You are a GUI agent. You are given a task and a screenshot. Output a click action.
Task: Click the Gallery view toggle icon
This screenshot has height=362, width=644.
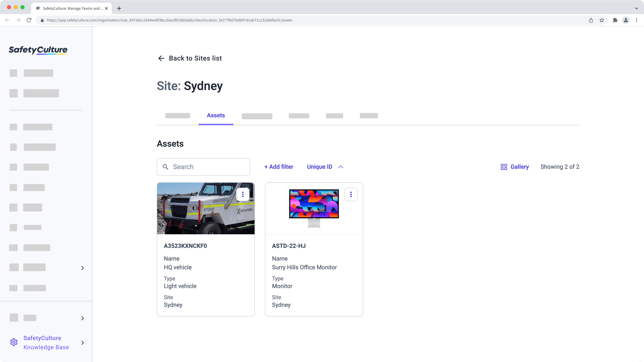tap(503, 167)
